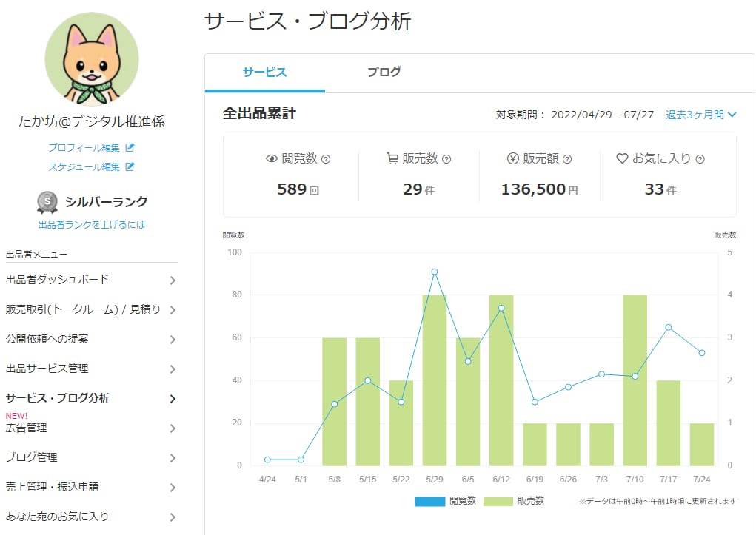Click the 5/29 line chart data point
The width and height of the screenshot is (756, 535).
[435, 272]
